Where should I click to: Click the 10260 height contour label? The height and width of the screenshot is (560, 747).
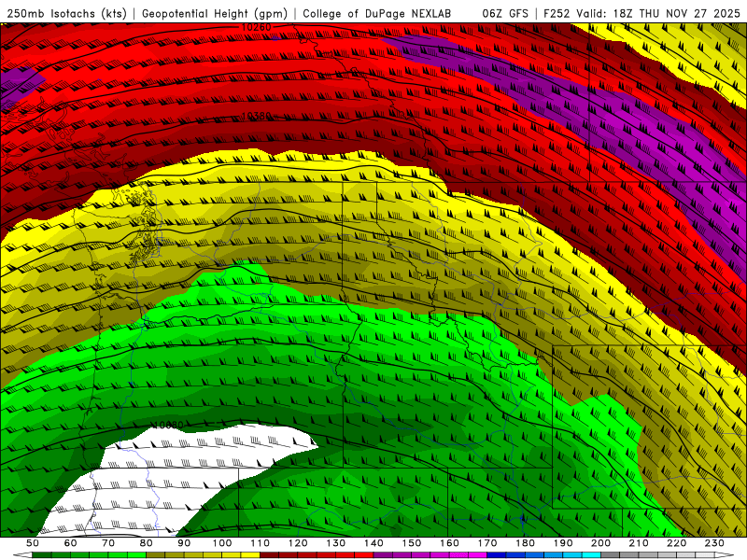point(257,28)
